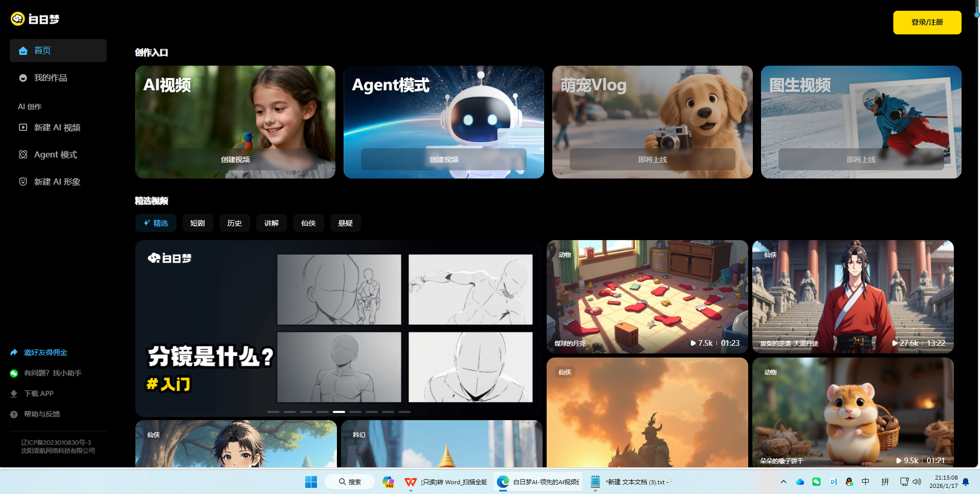Screen dimensions: 980x494
Task: Click the shield face icon beside 新建 AI 形象
Action: click(x=23, y=182)
